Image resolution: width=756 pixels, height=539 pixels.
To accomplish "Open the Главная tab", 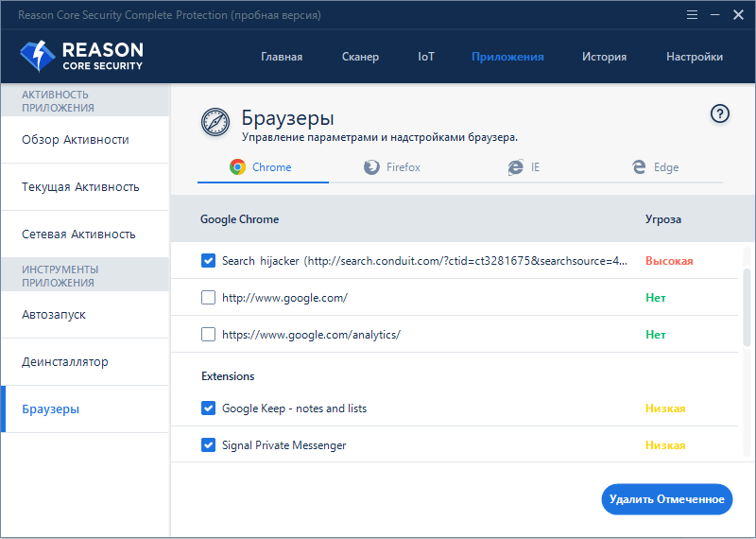I will point(282,57).
